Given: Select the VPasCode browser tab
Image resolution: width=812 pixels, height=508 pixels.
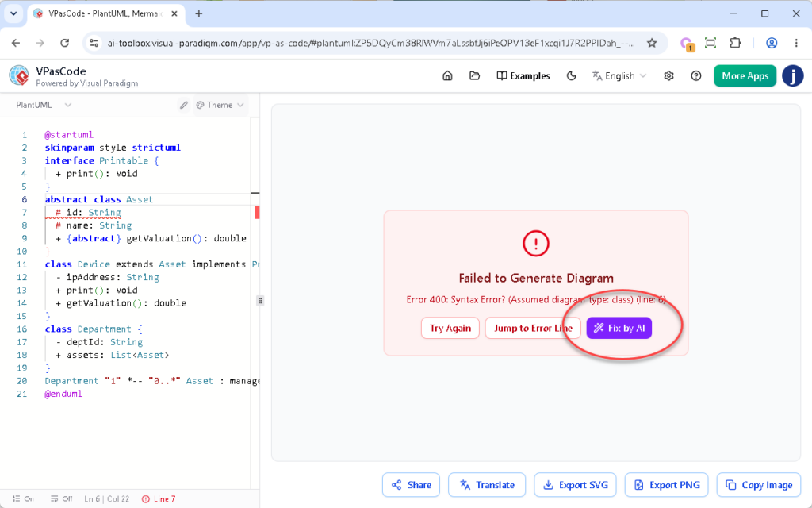Looking at the screenshot, I should coord(105,14).
